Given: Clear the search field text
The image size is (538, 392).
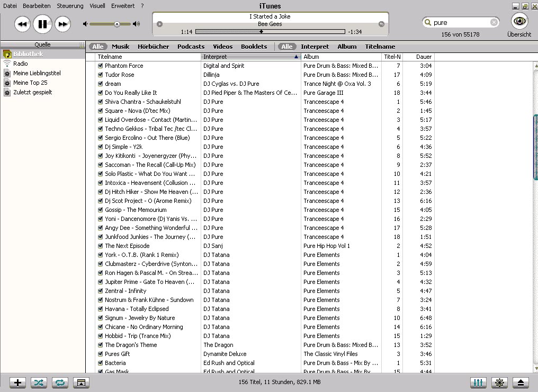Looking at the screenshot, I should (x=494, y=22).
